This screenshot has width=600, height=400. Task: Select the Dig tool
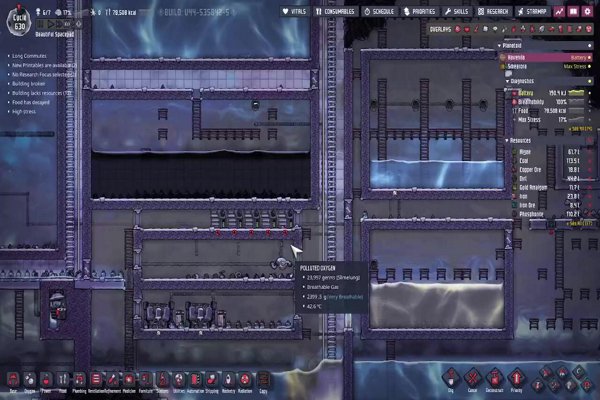451,379
